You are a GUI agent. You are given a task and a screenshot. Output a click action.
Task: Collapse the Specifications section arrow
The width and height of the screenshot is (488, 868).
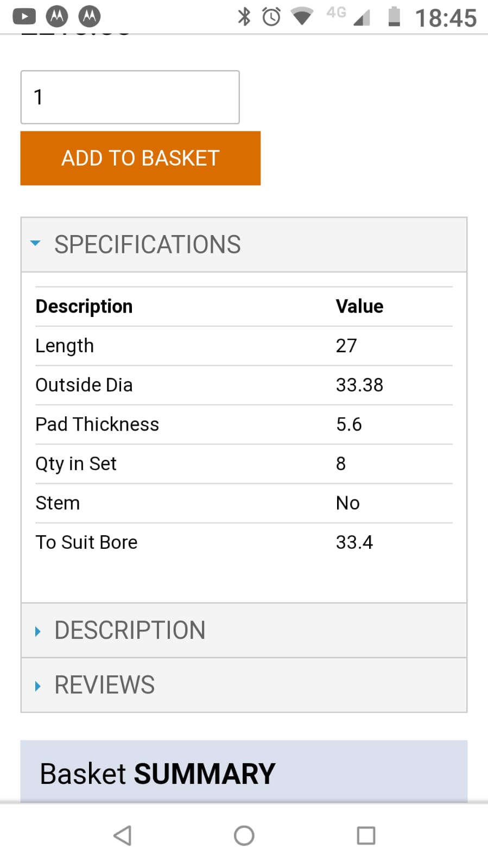click(x=36, y=243)
